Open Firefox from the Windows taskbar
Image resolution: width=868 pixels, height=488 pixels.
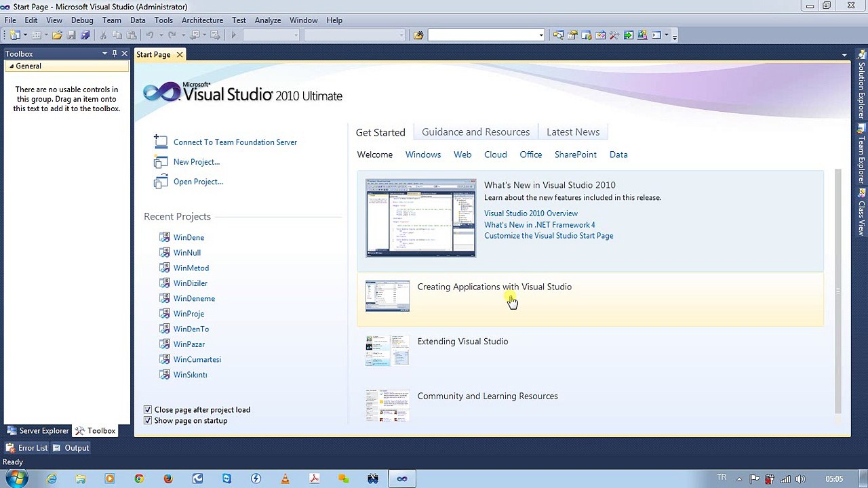[x=168, y=479]
